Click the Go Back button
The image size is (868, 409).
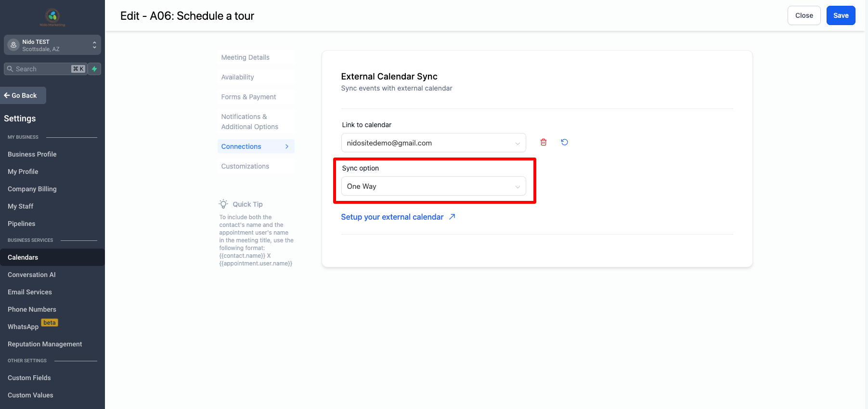pos(23,95)
